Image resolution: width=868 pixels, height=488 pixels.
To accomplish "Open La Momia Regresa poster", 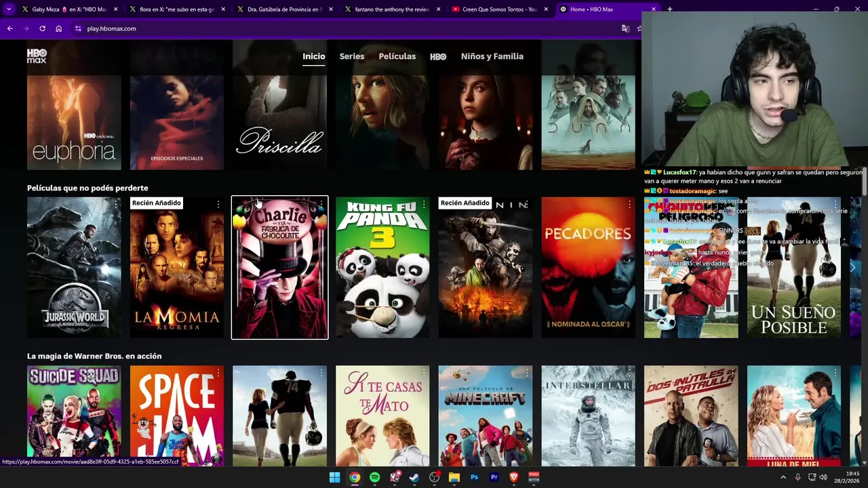I will click(x=177, y=268).
